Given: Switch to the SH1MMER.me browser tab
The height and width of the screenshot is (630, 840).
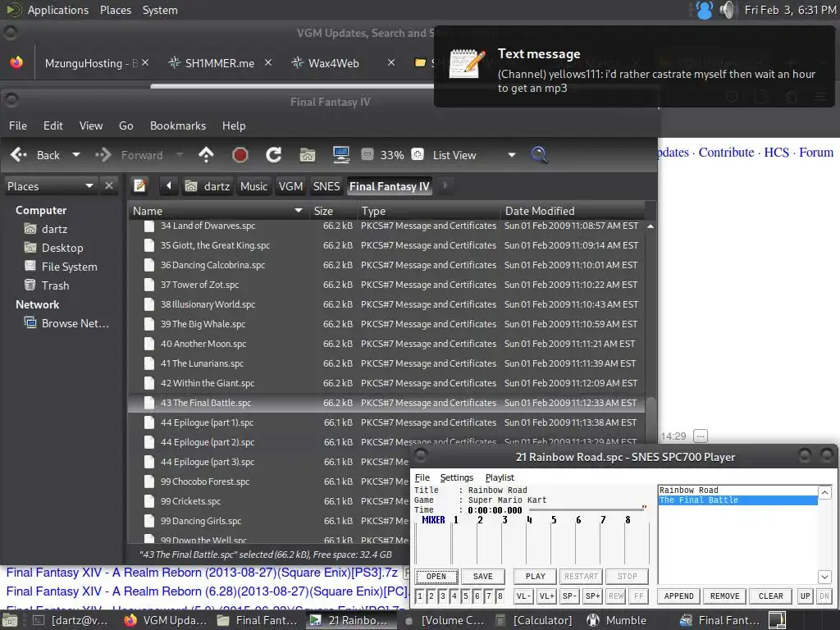Looking at the screenshot, I should (220, 62).
